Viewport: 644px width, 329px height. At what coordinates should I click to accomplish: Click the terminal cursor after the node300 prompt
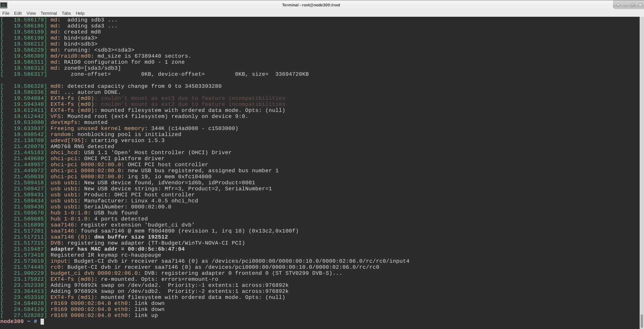click(x=42, y=322)
